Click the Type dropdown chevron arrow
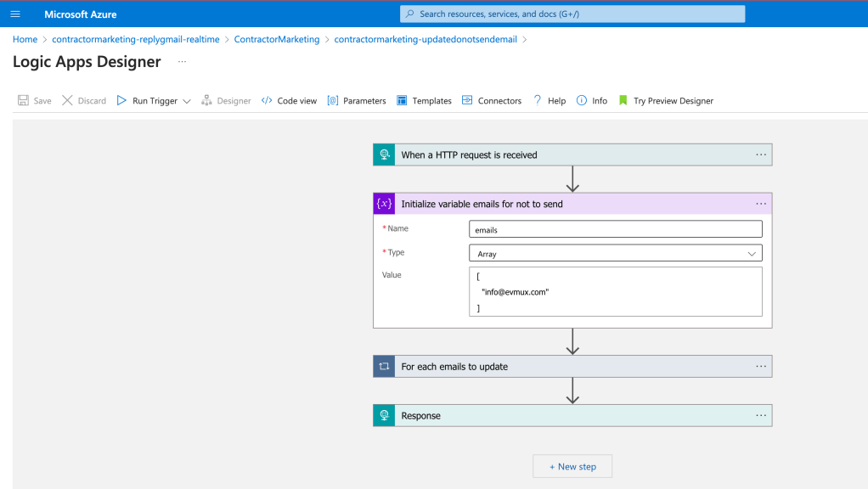This screenshot has height=489, width=868. coord(752,254)
